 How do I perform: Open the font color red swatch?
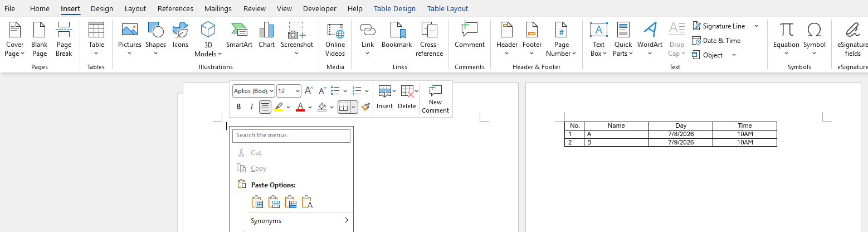coord(300,107)
